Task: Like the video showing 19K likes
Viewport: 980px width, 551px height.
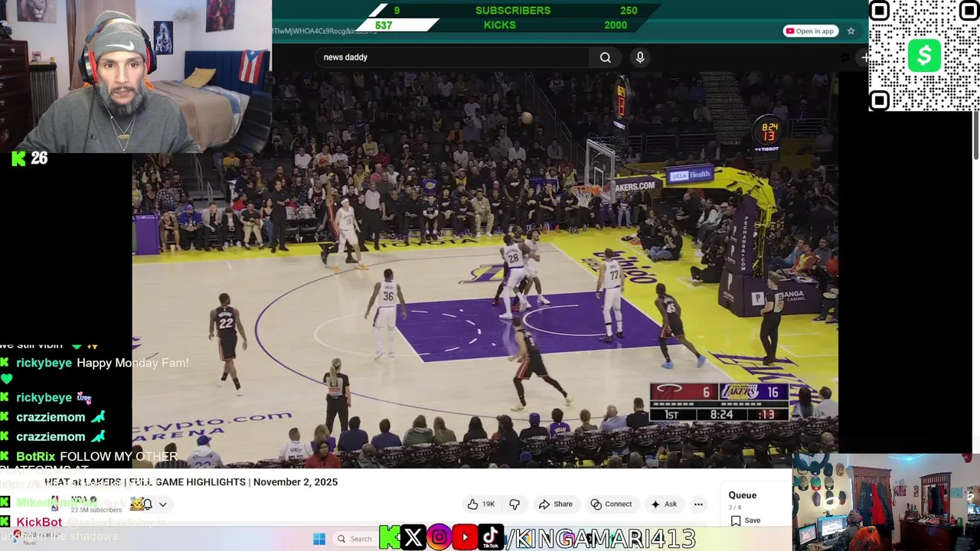Action: click(x=480, y=504)
